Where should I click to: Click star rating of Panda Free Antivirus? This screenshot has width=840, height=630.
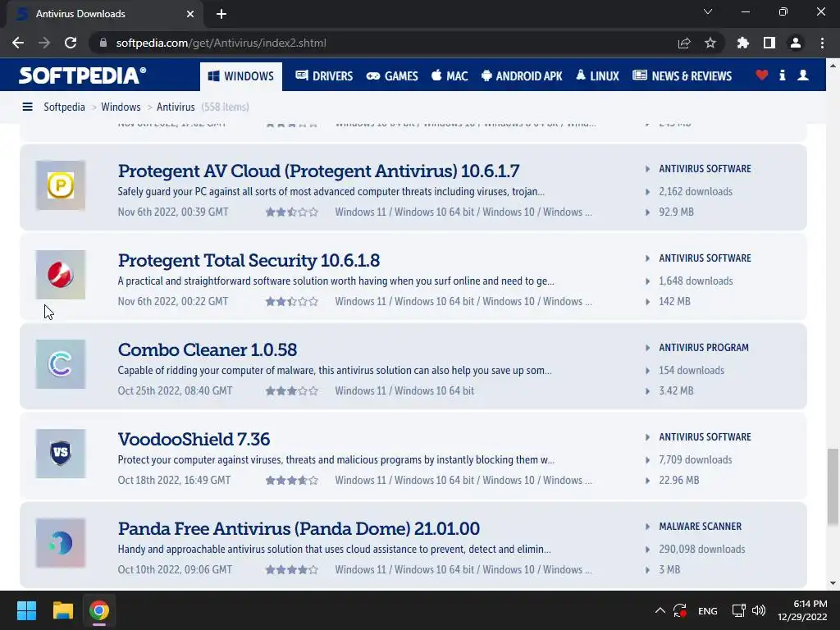point(292,570)
